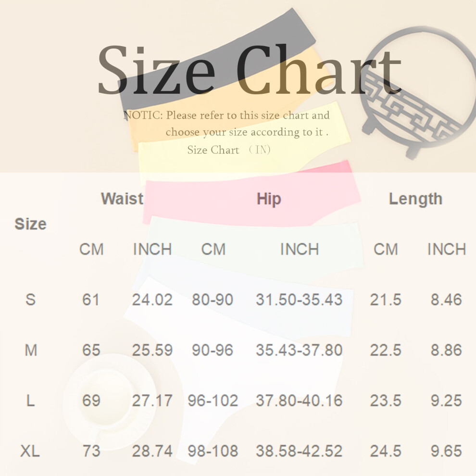Click the Size Chart (IN) subtitle
476x476 pixels.
tap(228, 150)
